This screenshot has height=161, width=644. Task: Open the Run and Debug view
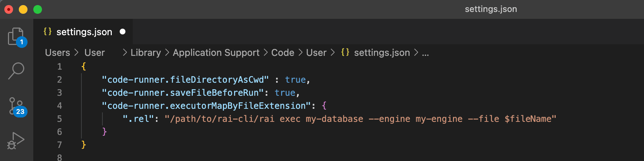coord(16,141)
